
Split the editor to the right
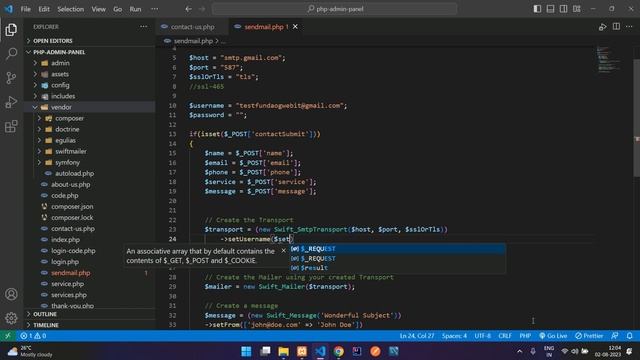click(616, 27)
